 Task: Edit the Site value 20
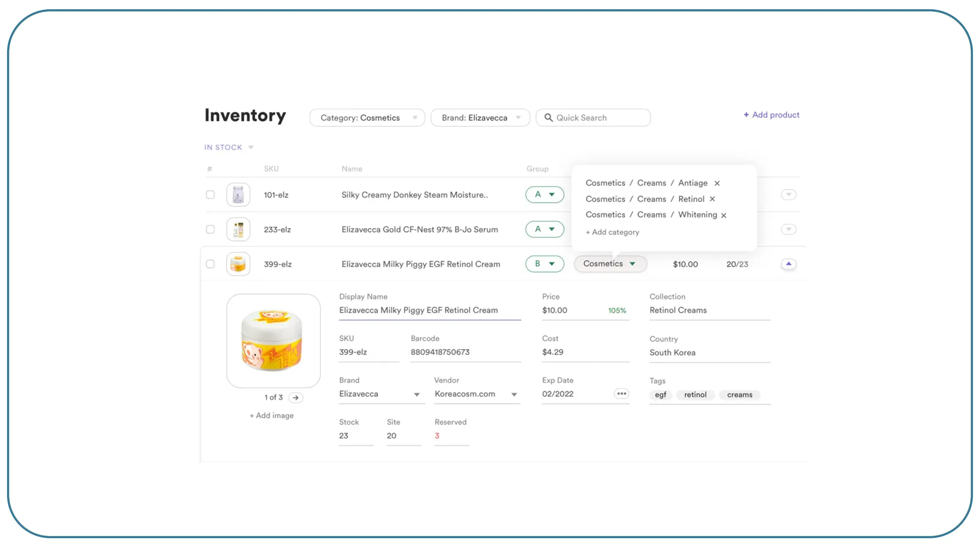pos(403,436)
